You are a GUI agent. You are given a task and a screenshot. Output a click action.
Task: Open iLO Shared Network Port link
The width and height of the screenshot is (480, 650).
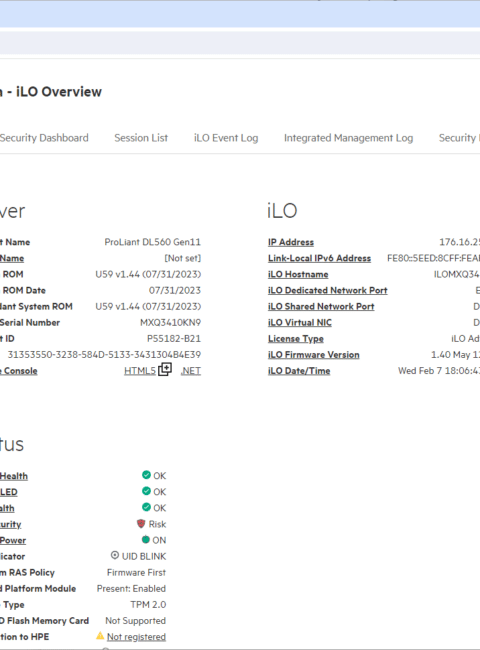point(321,307)
